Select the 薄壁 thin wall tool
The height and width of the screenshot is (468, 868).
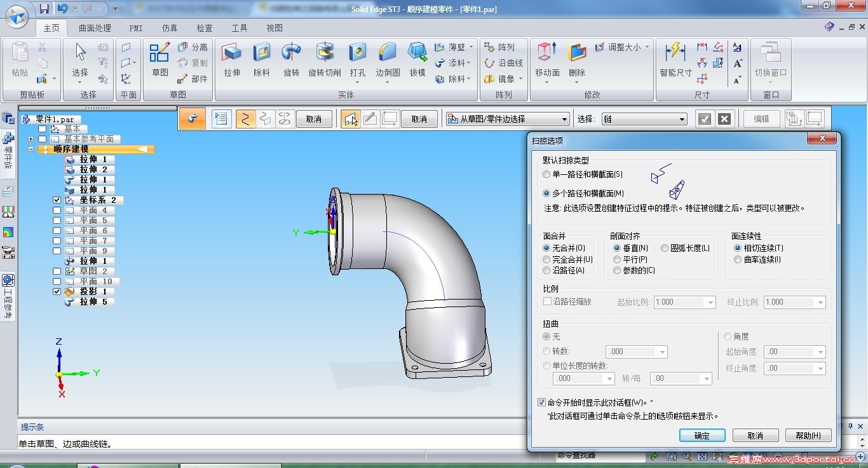coord(450,47)
